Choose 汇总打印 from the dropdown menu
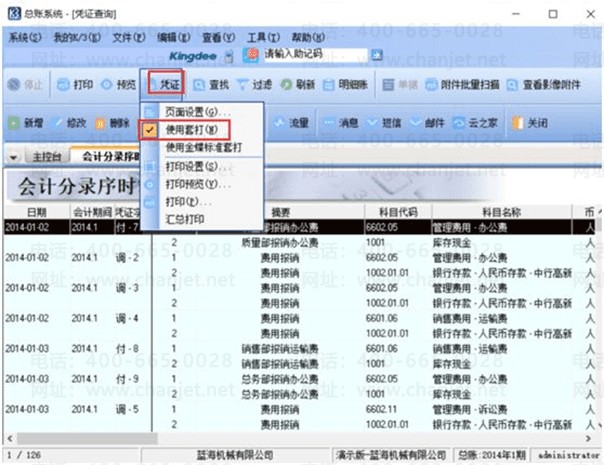The height and width of the screenshot is (465, 604). click(187, 218)
